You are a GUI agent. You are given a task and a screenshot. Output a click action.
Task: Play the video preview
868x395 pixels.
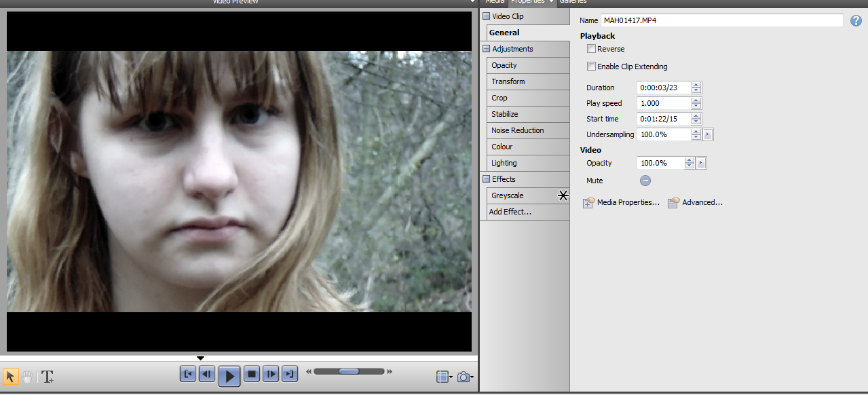(229, 375)
